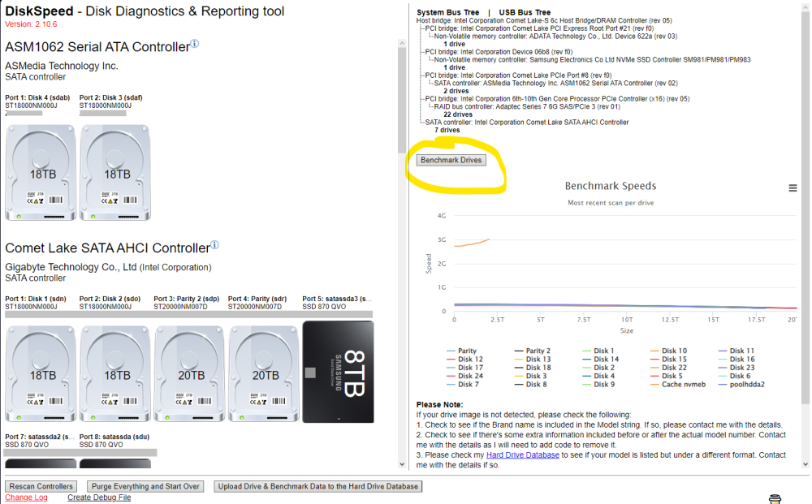Toggle Parity series in chart legend
The width and height of the screenshot is (812, 504).
pos(461,351)
